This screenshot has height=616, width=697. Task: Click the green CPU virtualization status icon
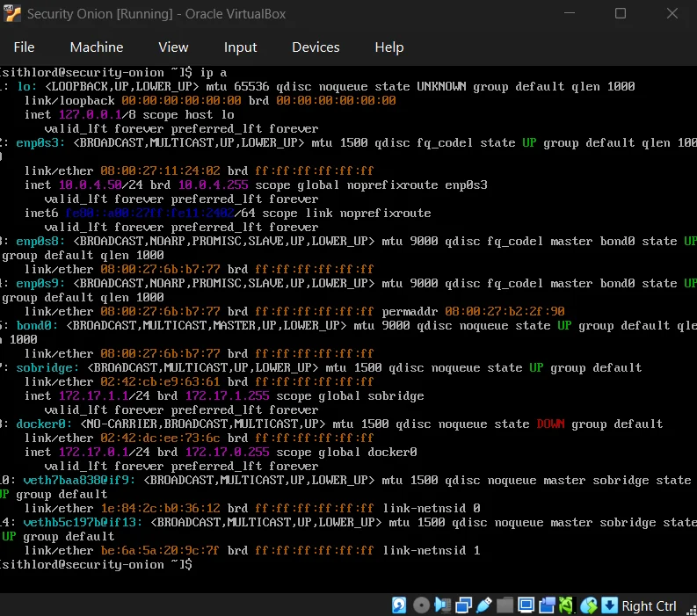point(568,605)
